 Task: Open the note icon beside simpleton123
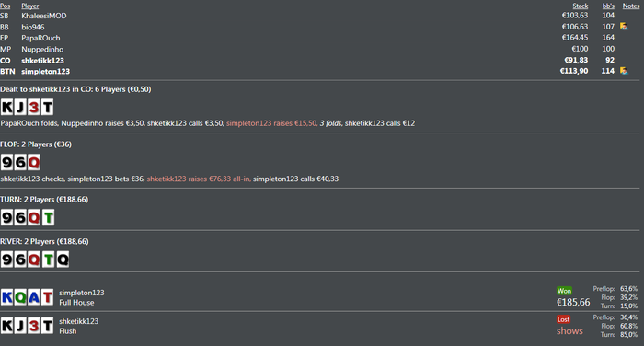(624, 71)
